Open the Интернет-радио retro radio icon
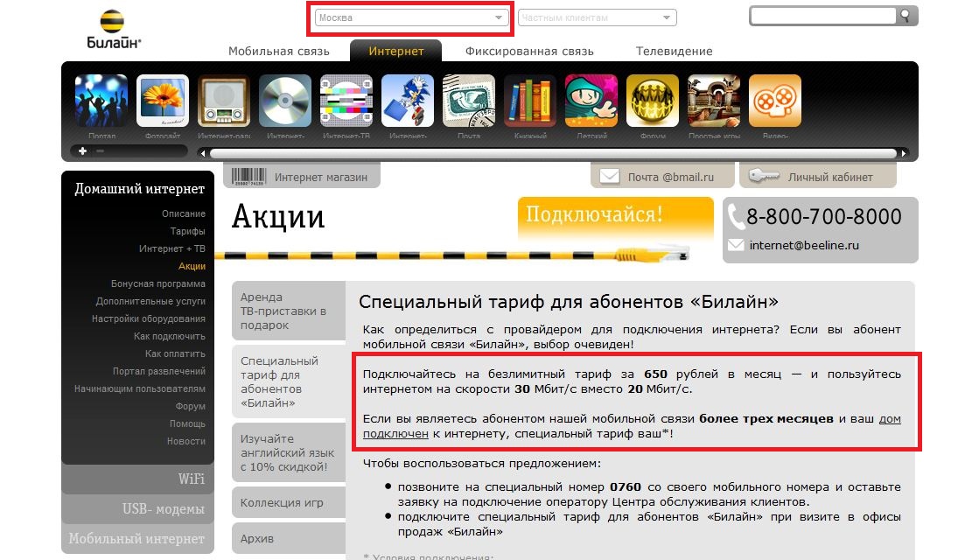 (x=224, y=101)
